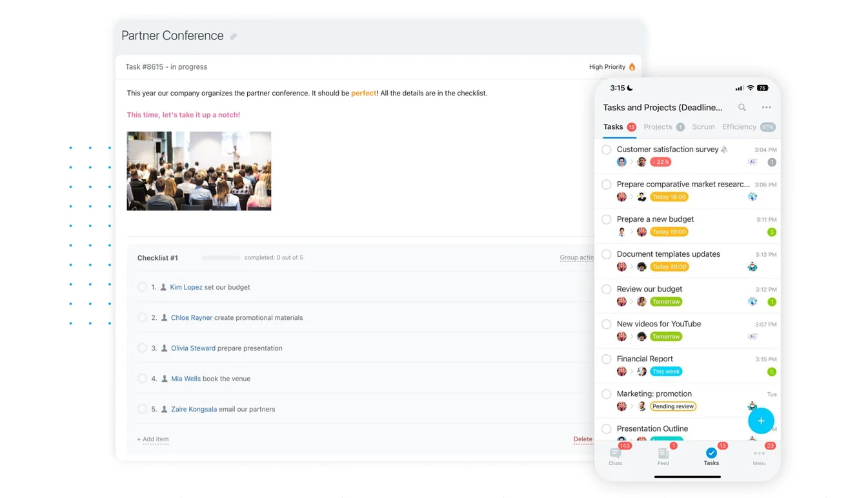Switch to the Projects tab
This screenshot has width=868, height=498.
657,127
